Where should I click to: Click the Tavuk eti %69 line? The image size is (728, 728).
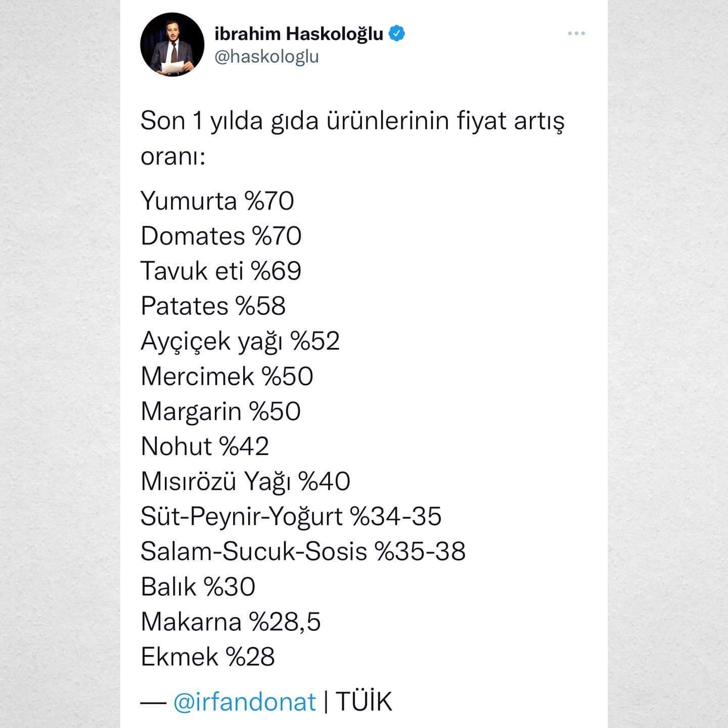coord(221,271)
